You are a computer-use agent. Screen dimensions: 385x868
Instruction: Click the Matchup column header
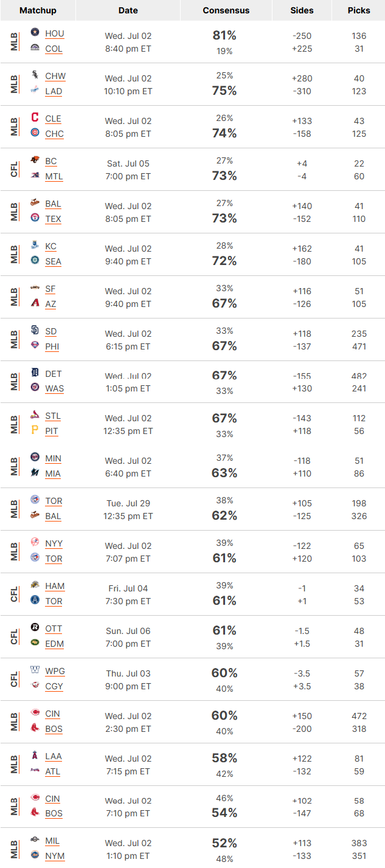point(38,10)
